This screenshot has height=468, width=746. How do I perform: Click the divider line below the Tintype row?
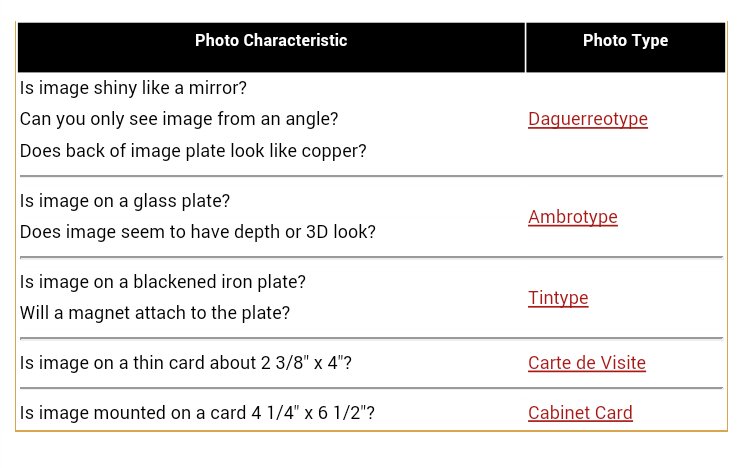[371, 338]
